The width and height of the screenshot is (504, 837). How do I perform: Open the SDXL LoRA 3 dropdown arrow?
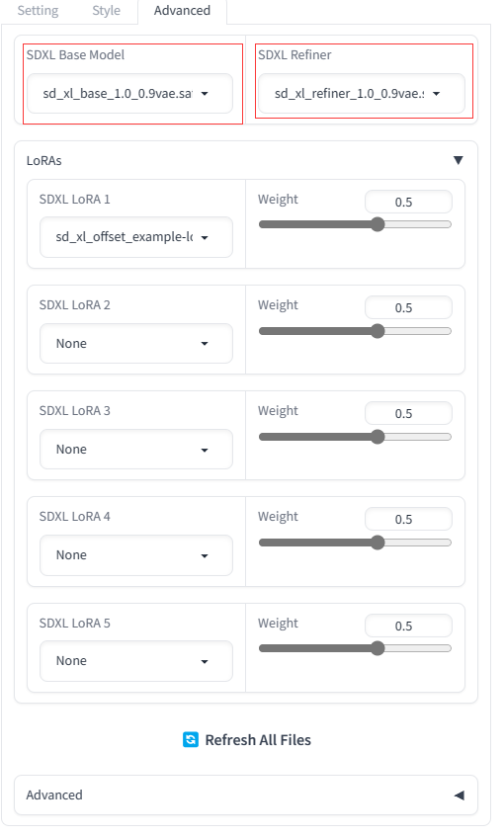[205, 450]
